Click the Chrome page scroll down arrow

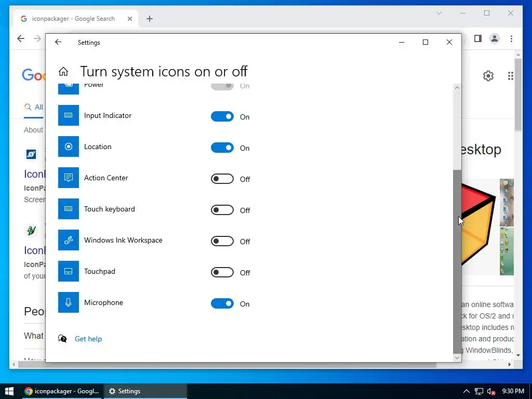518,355
